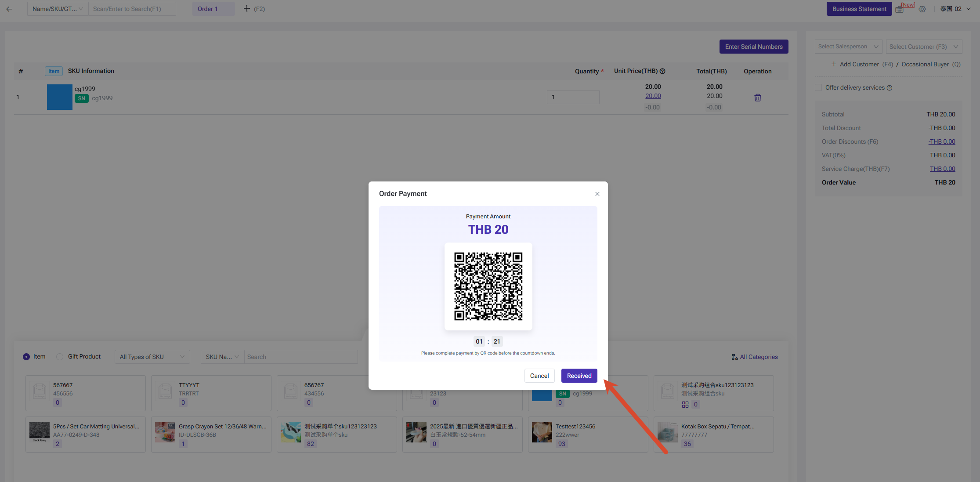Click the SKU Information column header
Screen dimensions: 980x482
[91, 71]
